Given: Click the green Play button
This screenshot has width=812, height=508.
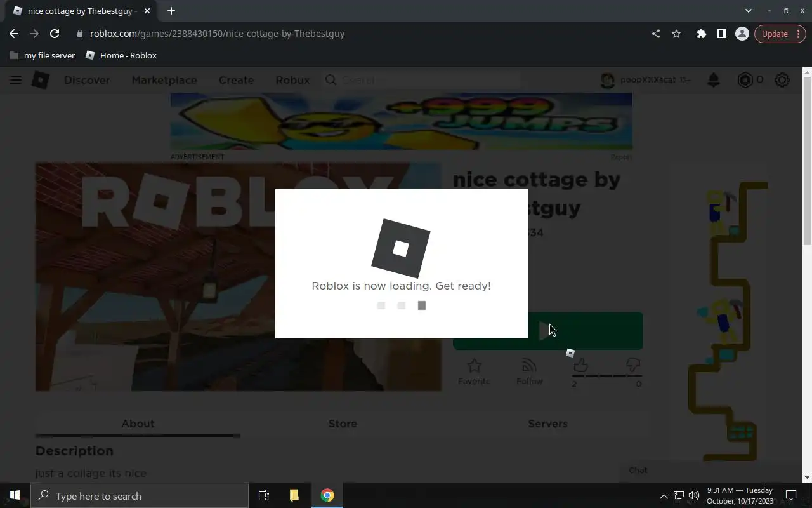Looking at the screenshot, I should [548, 331].
